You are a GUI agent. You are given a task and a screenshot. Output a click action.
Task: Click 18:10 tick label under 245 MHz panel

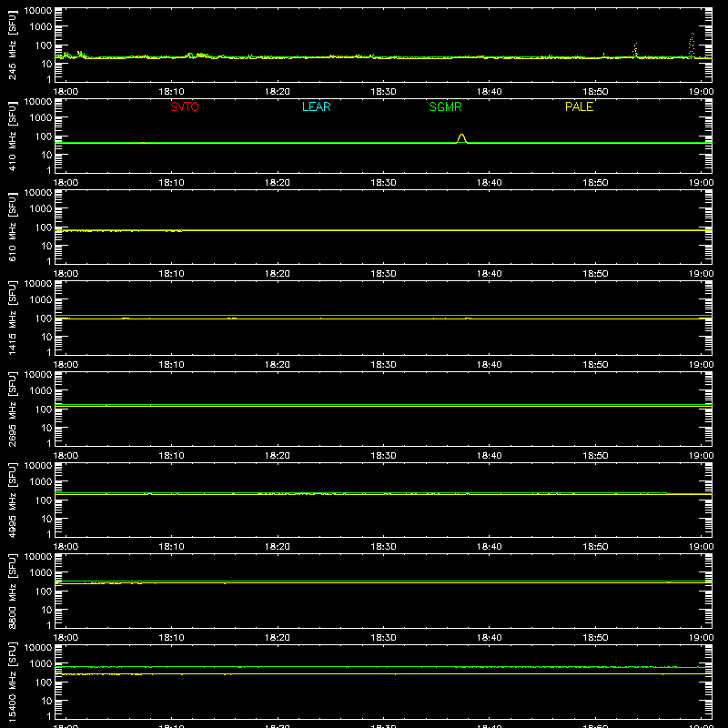pyautogui.click(x=171, y=92)
